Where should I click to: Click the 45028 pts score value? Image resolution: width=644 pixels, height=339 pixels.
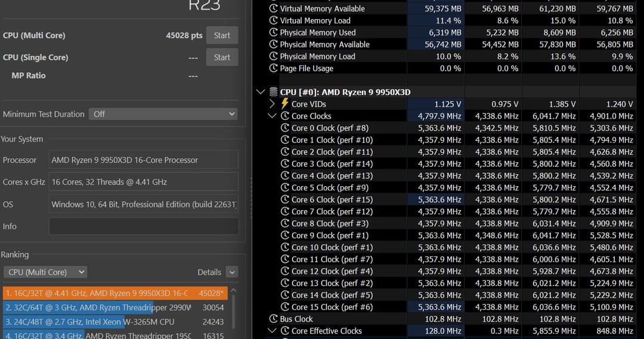(x=184, y=35)
